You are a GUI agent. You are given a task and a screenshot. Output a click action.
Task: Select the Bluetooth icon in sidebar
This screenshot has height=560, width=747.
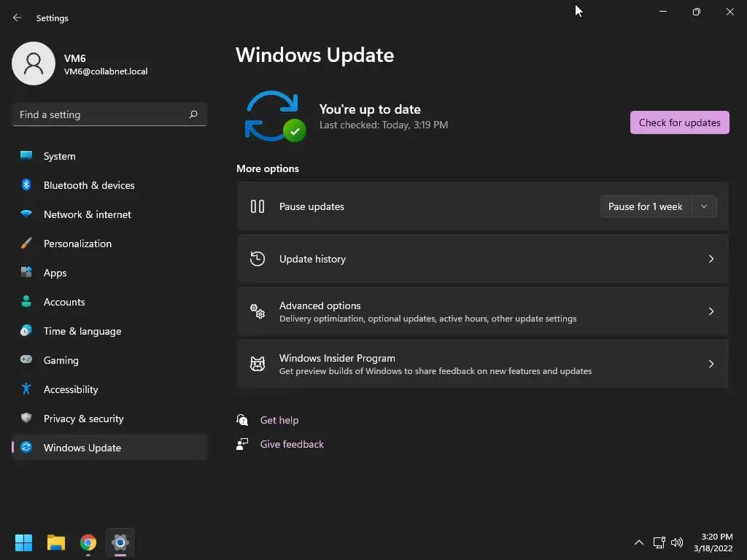point(26,184)
